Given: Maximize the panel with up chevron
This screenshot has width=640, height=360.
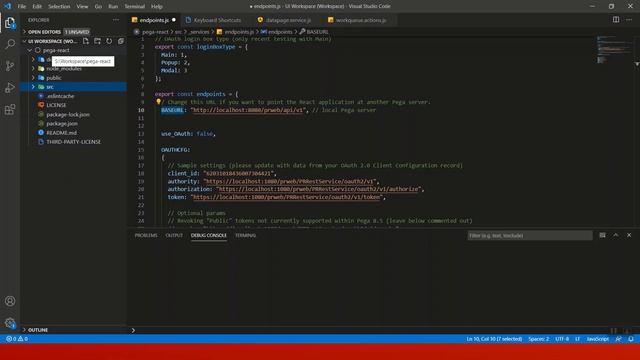Looking at the screenshot, I should [616, 235].
